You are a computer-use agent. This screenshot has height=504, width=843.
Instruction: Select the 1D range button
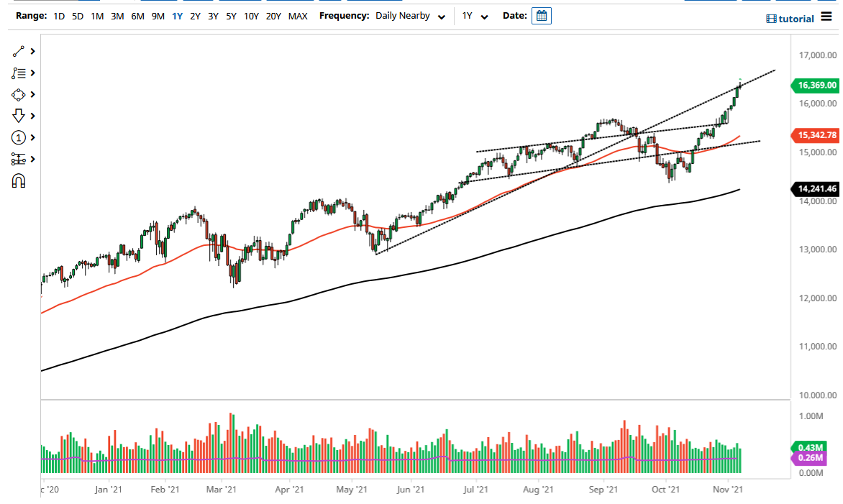click(x=58, y=15)
